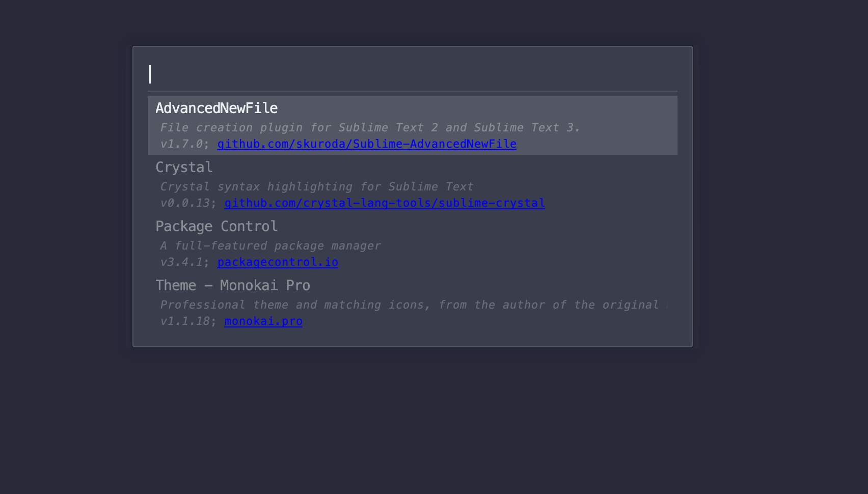Click the Theme - Monokai Pro title

[x=233, y=285]
